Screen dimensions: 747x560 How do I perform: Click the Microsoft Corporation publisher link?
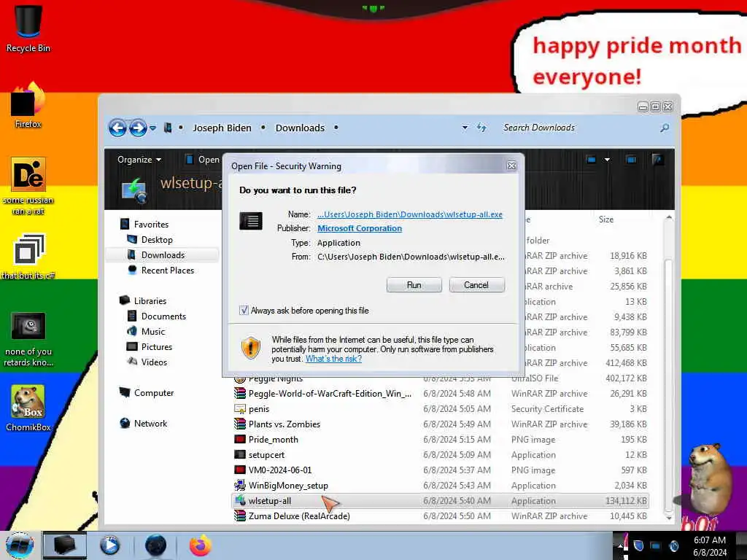[360, 228]
